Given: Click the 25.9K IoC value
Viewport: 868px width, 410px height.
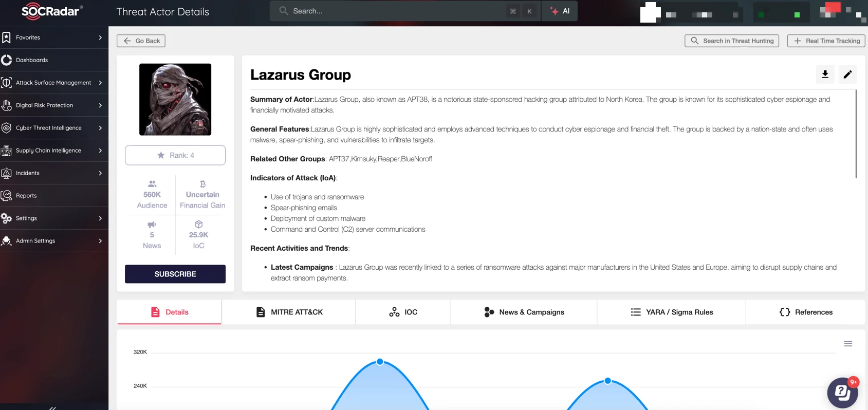Looking at the screenshot, I should 199,235.
